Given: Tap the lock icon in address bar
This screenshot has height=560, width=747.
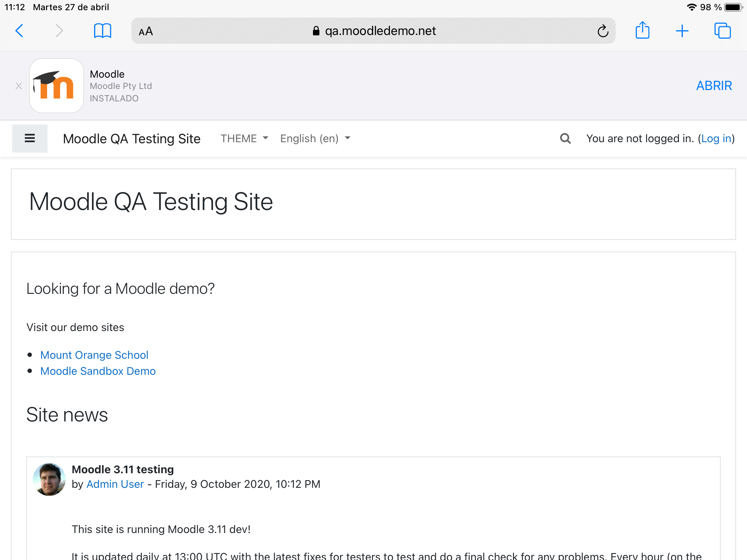Looking at the screenshot, I should click(x=316, y=31).
